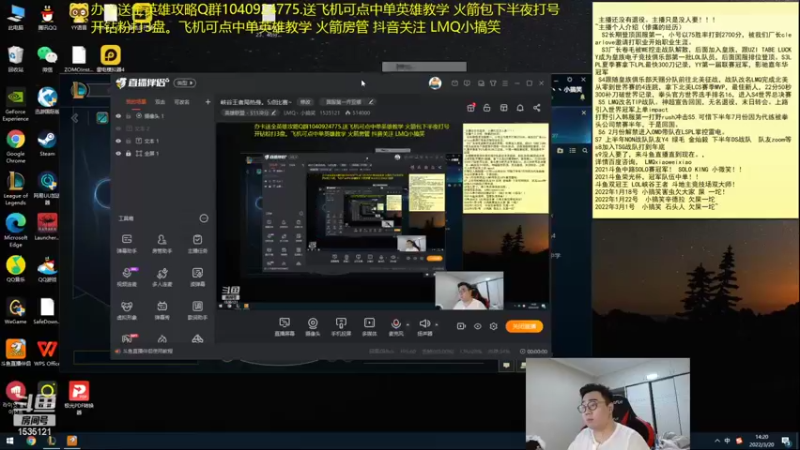Expand the system tray hidden icons chevron
Screen dimensions: 800x450
pos(716,441)
